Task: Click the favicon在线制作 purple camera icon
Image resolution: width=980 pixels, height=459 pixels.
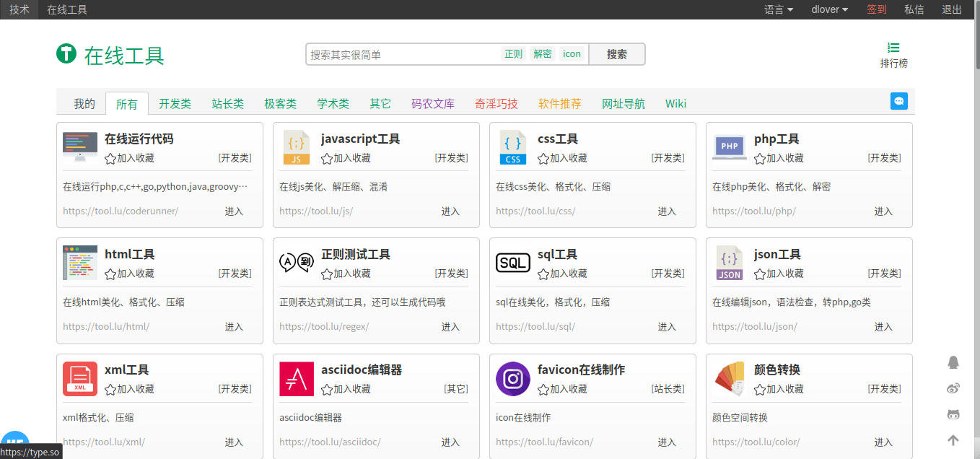Action: [x=513, y=378]
